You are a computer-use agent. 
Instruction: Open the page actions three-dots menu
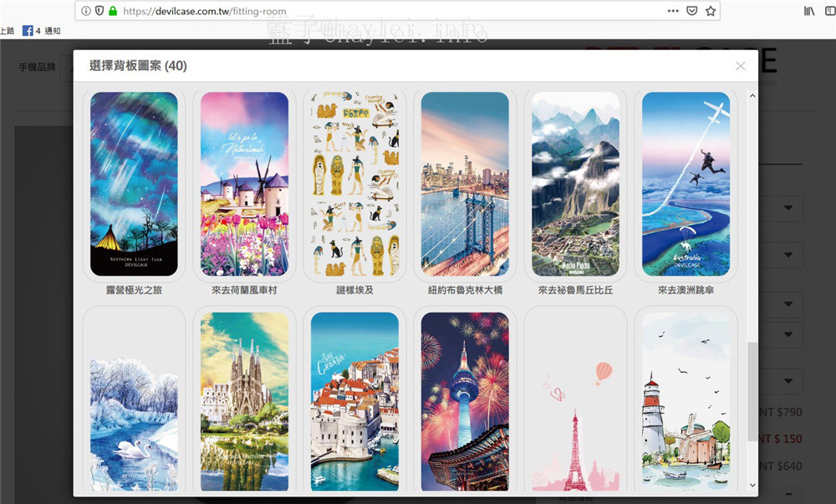pyautogui.click(x=673, y=11)
